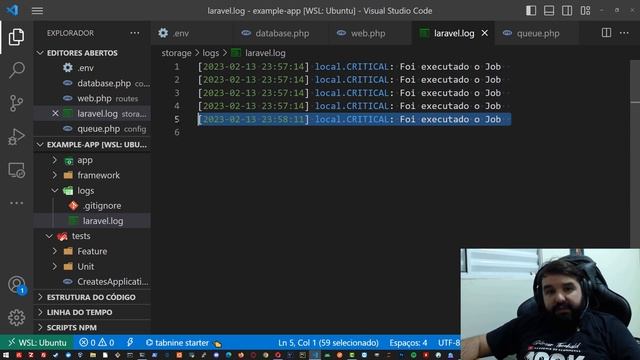Collapse the Editores Abertos section

pos(92,53)
